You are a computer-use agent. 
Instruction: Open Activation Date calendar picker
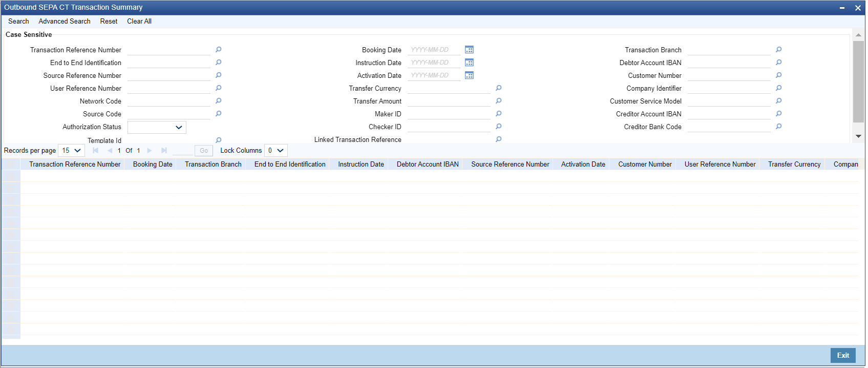point(469,75)
